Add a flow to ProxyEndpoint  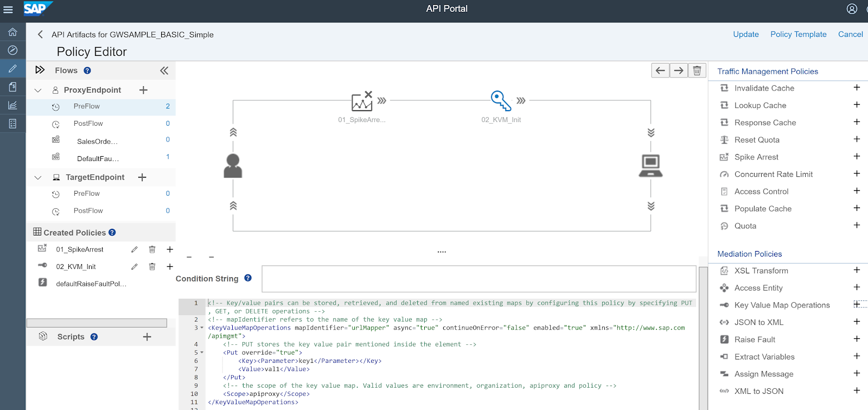click(x=143, y=90)
